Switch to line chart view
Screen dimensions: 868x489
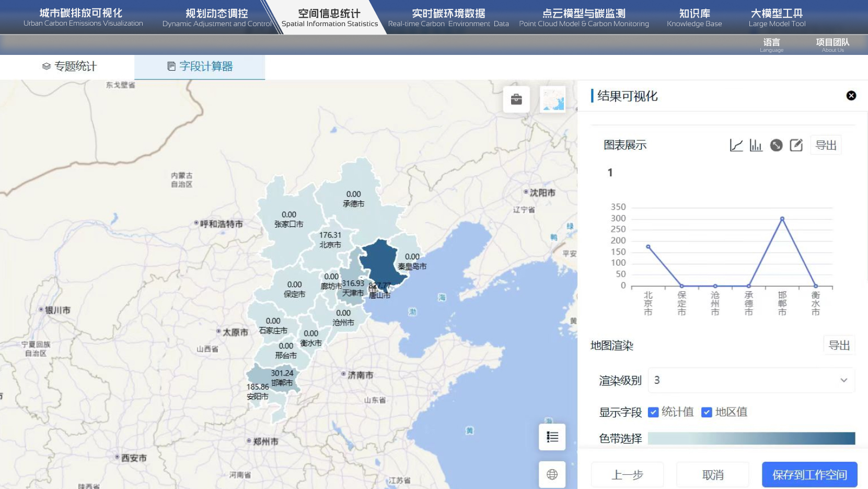coord(736,145)
